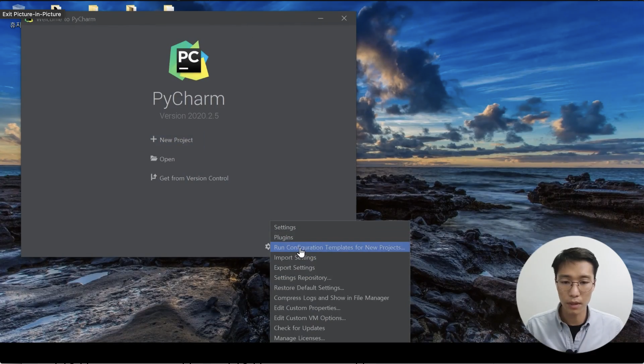Click the Configure gear icon
This screenshot has height=364, width=644.
tap(268, 247)
